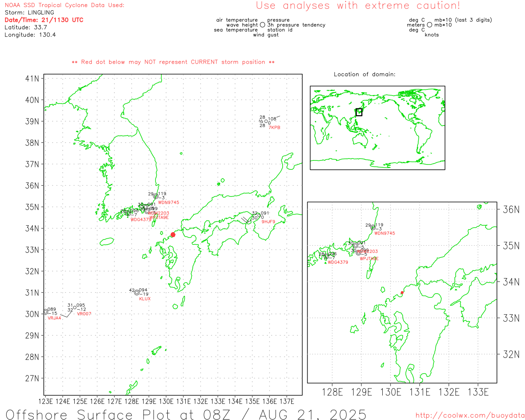The image size is (525, 420).
Task: Click the 9HJF9 station circle marker
Action: (x=259, y=216)
